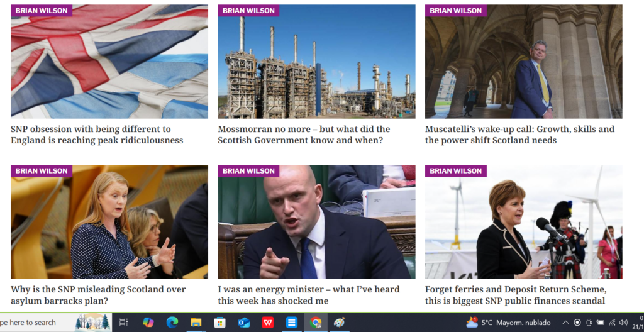
Task: Open SNP obsession with being different headline
Action: coord(97,135)
